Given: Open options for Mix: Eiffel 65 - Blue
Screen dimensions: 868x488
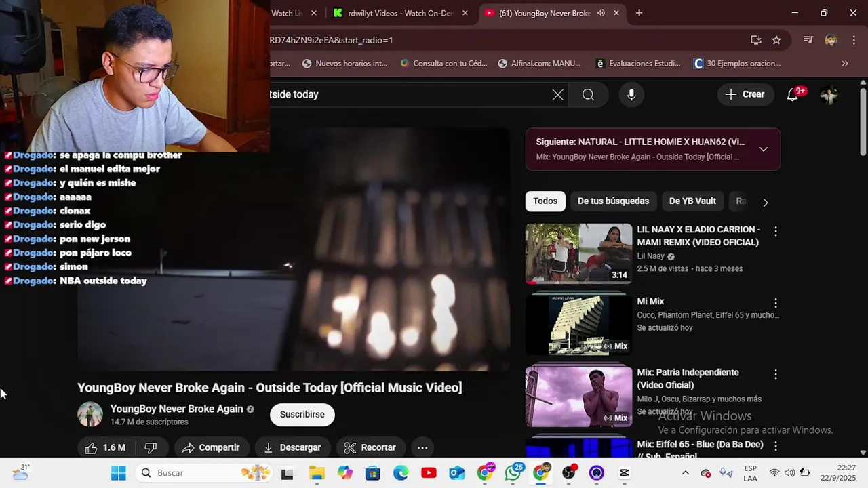Looking at the screenshot, I should (x=776, y=446).
